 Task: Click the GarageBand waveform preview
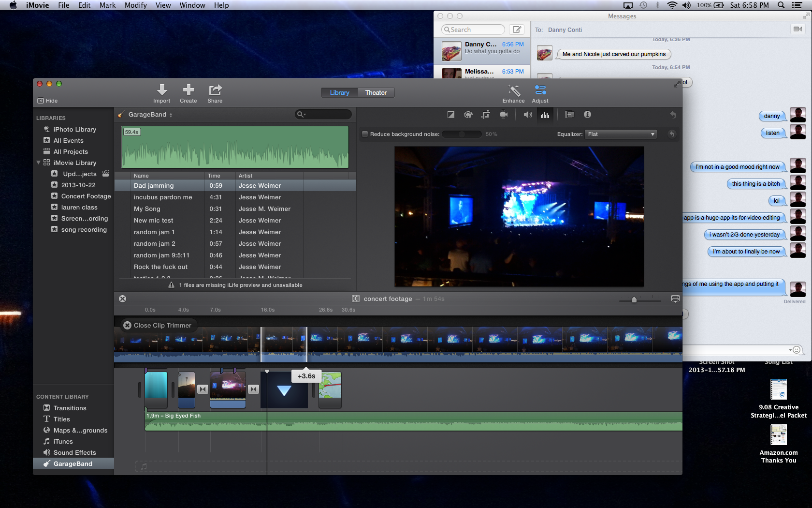[x=235, y=147]
